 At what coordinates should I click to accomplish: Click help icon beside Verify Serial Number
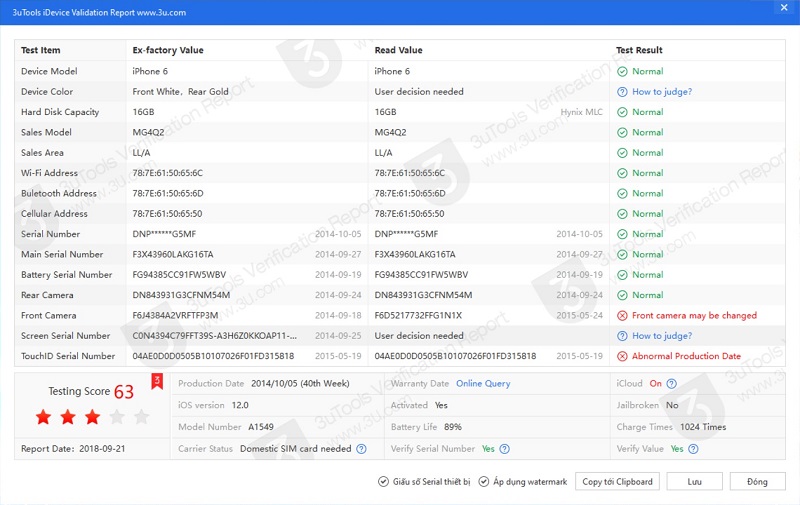tap(505, 449)
